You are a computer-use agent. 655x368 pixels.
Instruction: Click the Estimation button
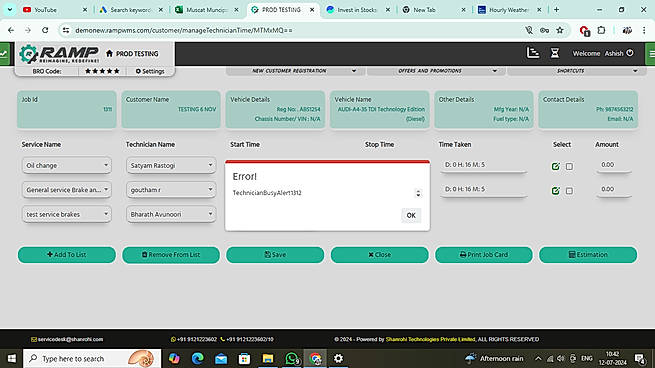click(x=588, y=255)
